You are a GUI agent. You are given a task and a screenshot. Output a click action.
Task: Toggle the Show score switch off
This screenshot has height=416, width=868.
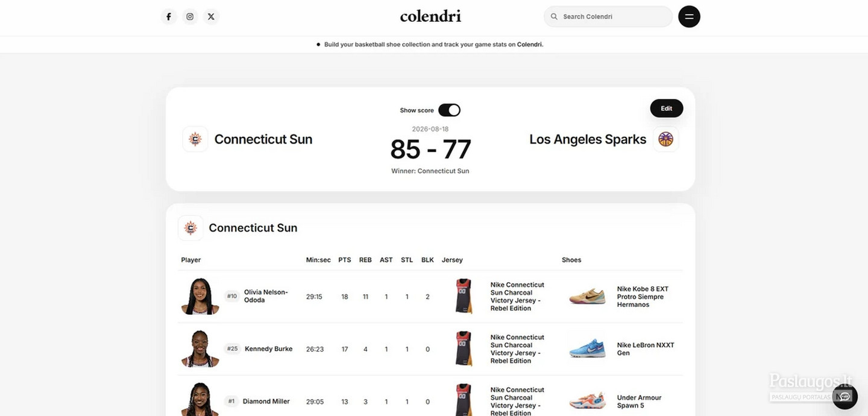449,110
